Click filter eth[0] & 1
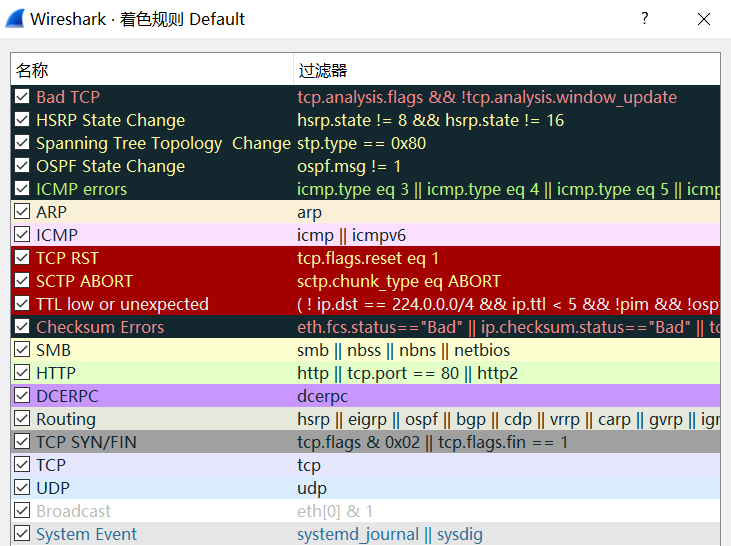This screenshot has width=731, height=546. tap(335, 511)
